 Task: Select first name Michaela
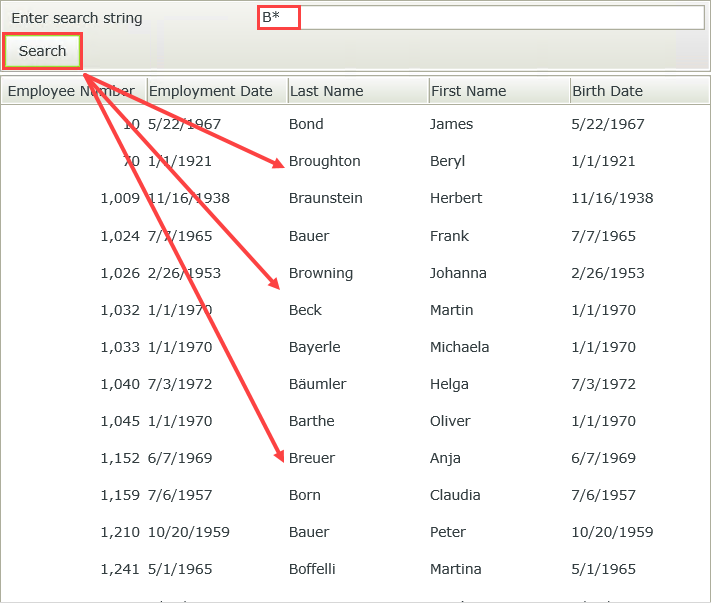(459, 347)
